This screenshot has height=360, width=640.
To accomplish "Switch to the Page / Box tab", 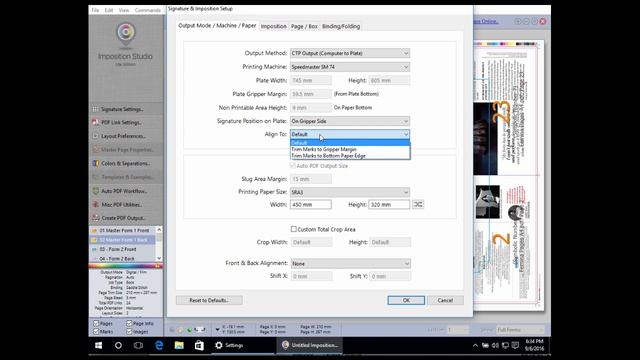I will pyautogui.click(x=304, y=26).
